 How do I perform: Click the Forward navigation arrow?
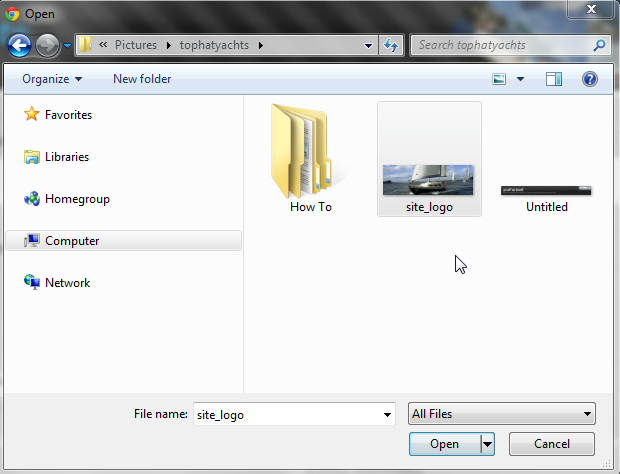[x=47, y=45]
